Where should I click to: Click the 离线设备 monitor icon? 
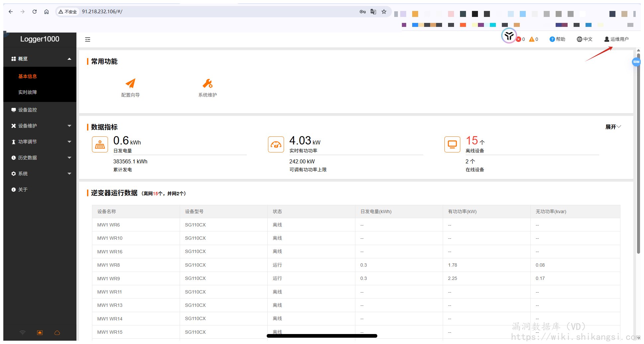click(x=452, y=144)
